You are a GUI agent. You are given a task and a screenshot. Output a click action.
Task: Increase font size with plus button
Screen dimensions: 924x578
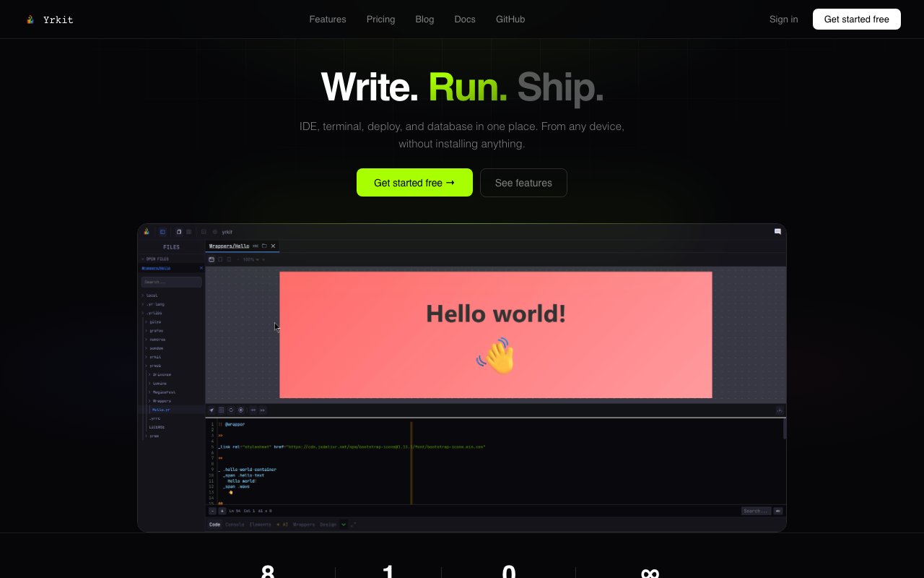click(222, 511)
